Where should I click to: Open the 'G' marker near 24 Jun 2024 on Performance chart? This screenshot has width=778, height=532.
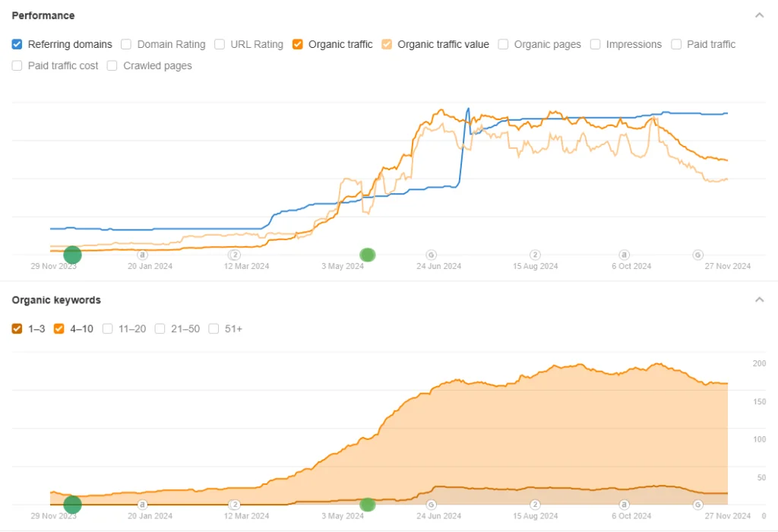432,255
